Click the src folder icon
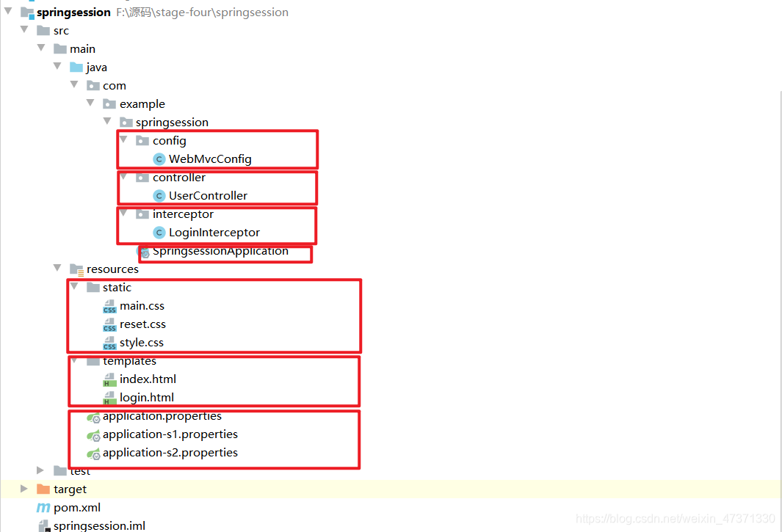 tap(43, 31)
